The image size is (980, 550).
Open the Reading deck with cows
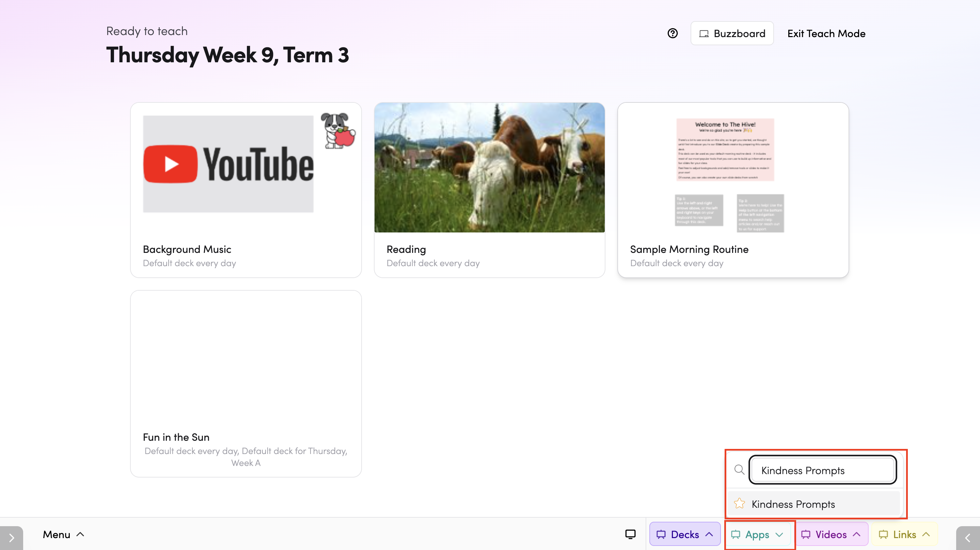(x=489, y=190)
